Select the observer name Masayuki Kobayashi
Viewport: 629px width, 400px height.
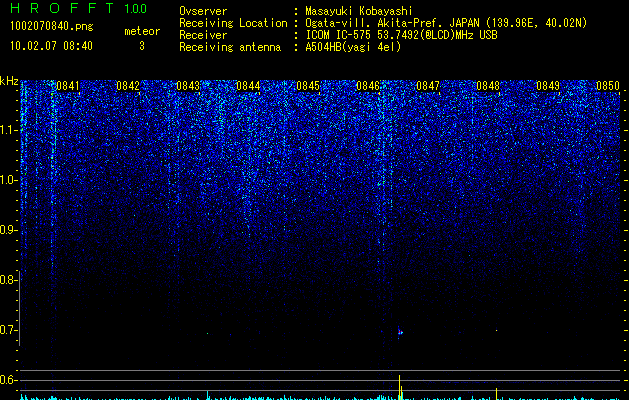pyautogui.click(x=359, y=11)
